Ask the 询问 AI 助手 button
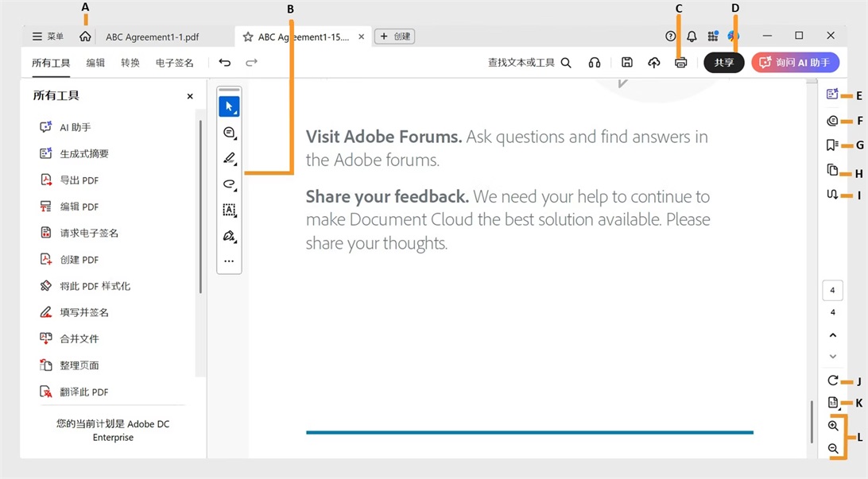The width and height of the screenshot is (868, 479). coord(795,63)
